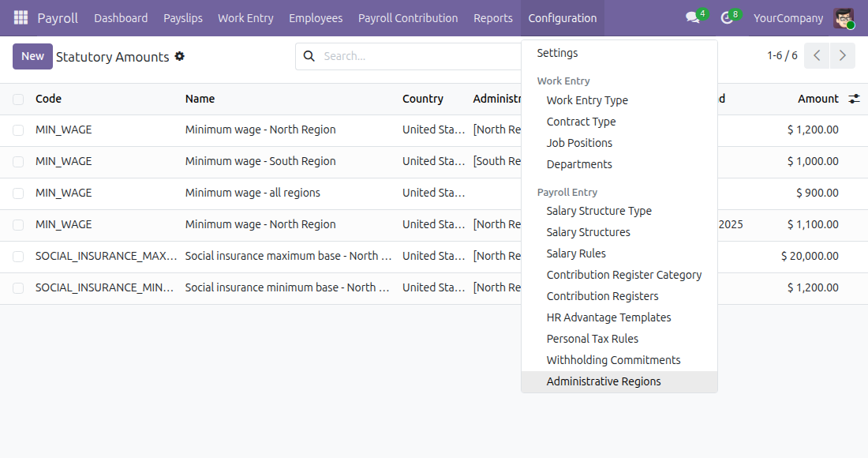Click 'Minimum wage - South Region' name cell
This screenshot has height=458, width=868.
click(260, 161)
